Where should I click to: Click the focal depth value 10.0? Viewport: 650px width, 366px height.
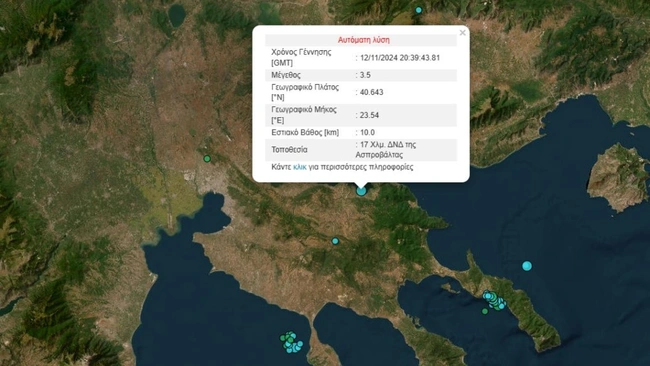pos(367,133)
